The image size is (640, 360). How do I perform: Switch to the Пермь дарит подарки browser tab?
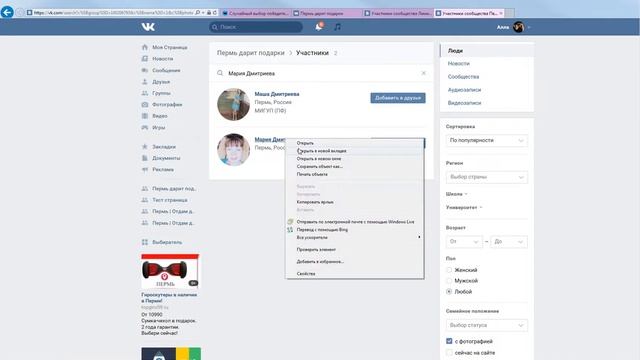(327, 13)
